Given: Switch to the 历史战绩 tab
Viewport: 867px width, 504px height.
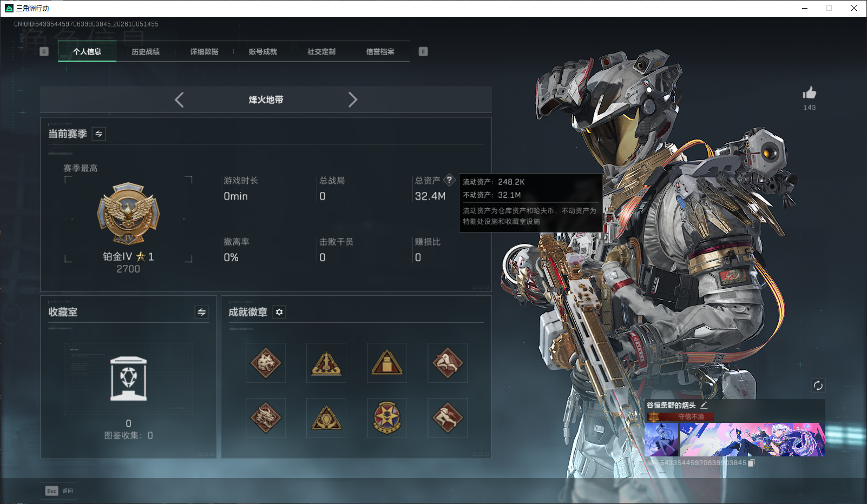Looking at the screenshot, I should tap(146, 52).
